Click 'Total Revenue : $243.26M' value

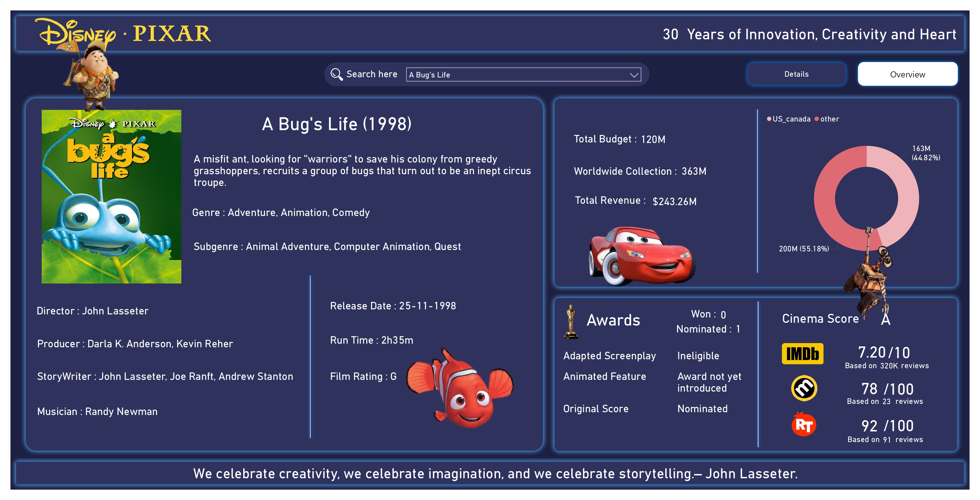[675, 202]
